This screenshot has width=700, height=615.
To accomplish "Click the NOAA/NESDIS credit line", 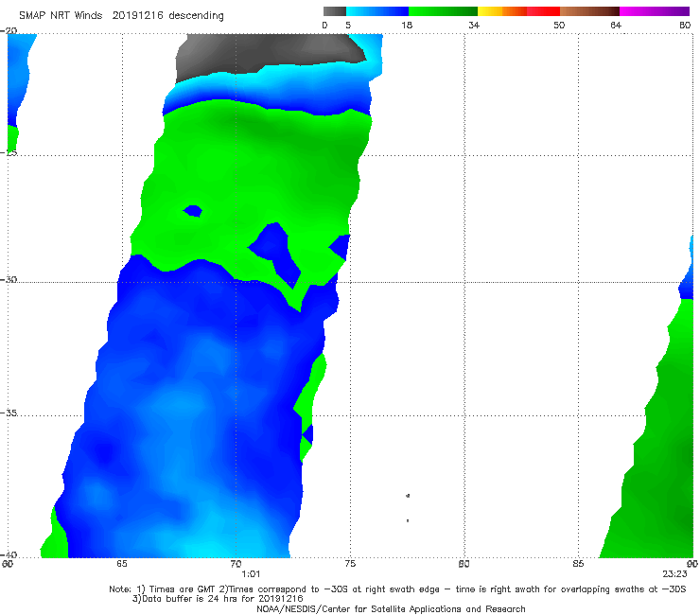I will tap(391, 609).
